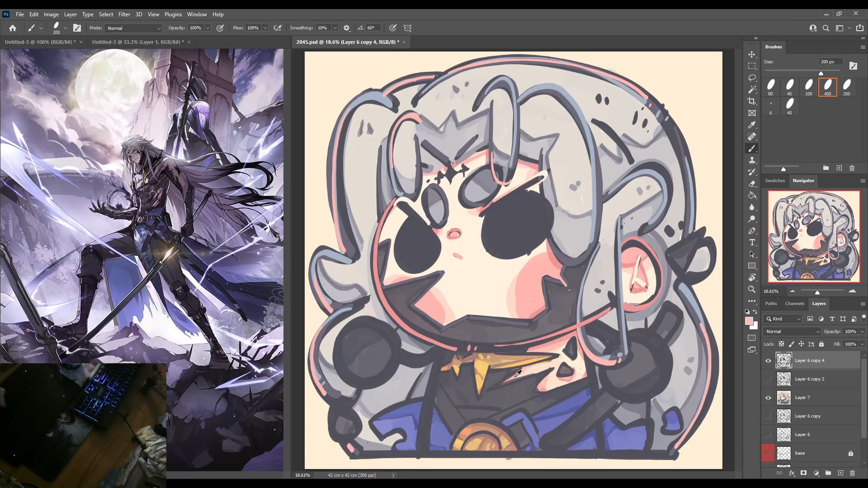This screenshot has width=868, height=488.
Task: Toggle pressure for size
Action: pyautogui.click(x=393, y=28)
